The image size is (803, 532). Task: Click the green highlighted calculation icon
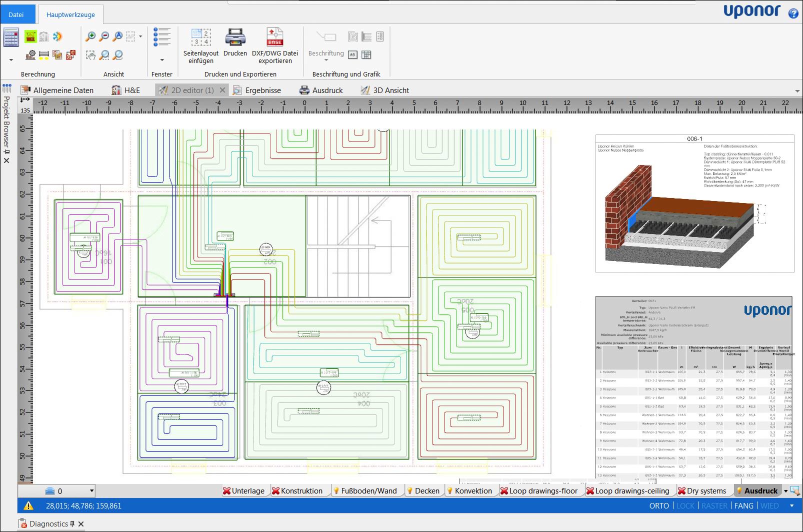click(x=30, y=36)
